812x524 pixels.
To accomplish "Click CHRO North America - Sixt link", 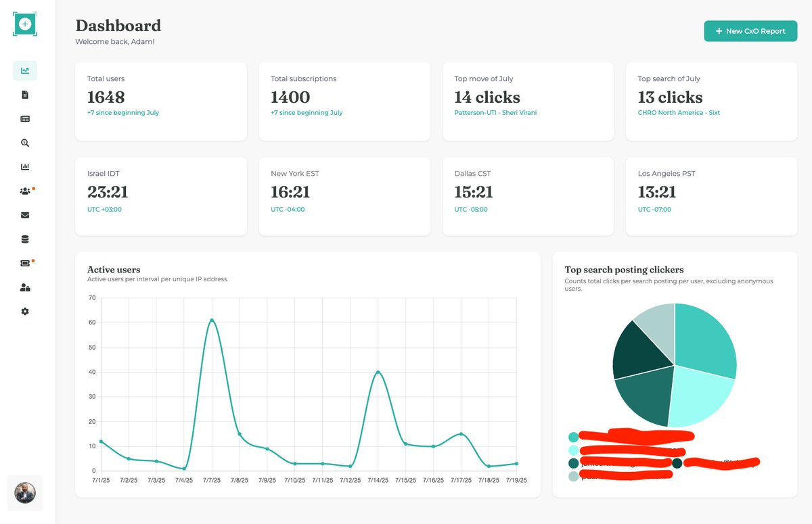I will [679, 113].
